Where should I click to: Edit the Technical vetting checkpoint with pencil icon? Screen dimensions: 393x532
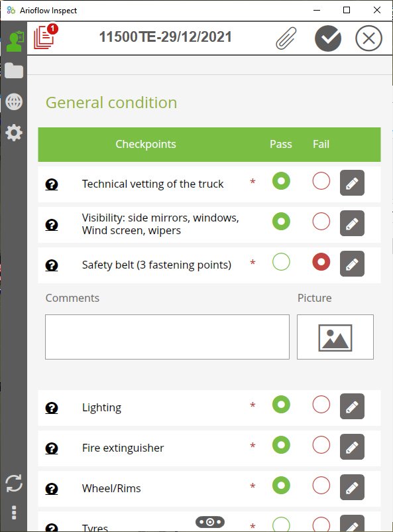click(352, 182)
